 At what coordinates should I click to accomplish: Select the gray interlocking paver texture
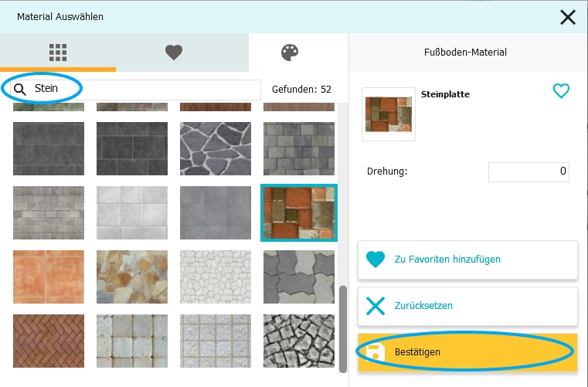pyautogui.click(x=299, y=277)
